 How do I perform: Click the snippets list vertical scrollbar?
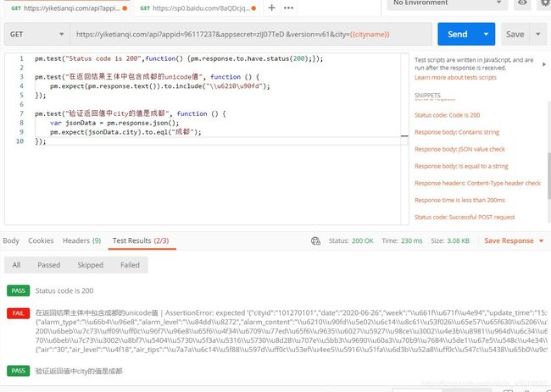549,175
